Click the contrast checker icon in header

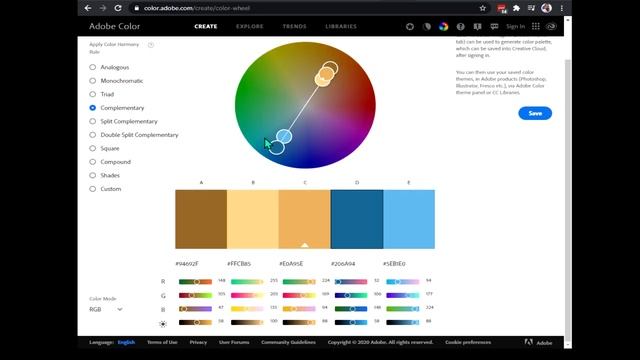pyautogui.click(x=427, y=27)
